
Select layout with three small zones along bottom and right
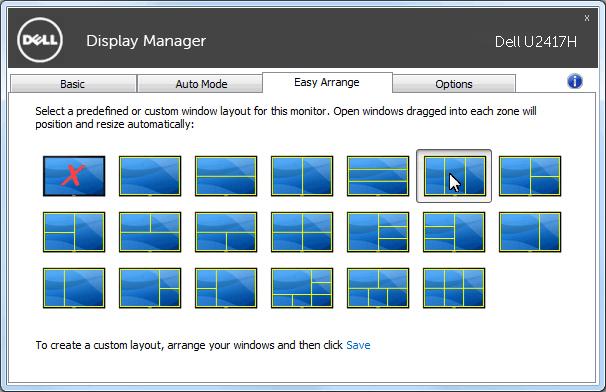302,288
